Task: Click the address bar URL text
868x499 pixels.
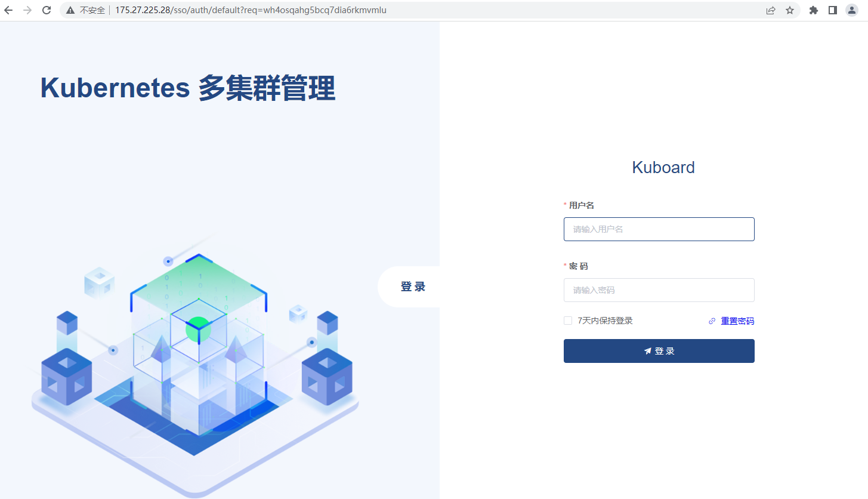Action: coord(251,10)
